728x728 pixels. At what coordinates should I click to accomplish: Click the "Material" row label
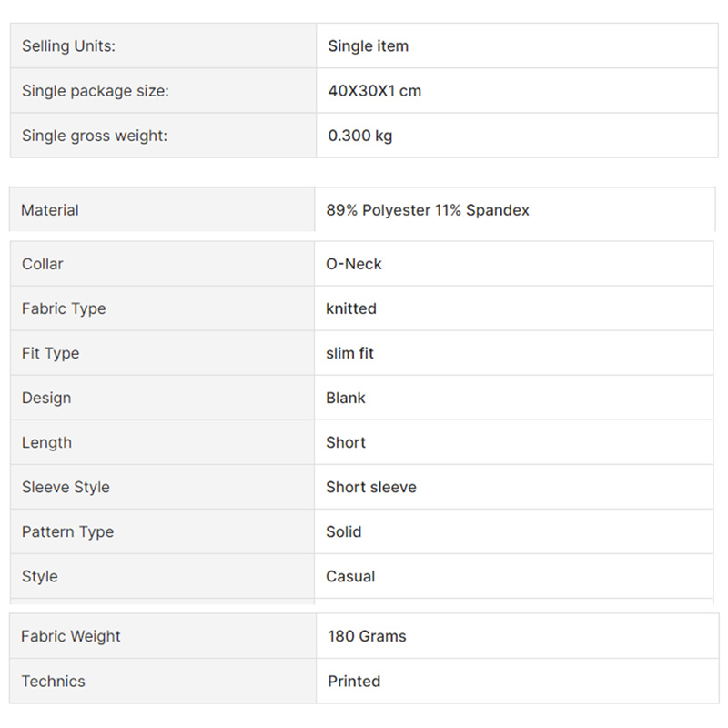(50, 210)
